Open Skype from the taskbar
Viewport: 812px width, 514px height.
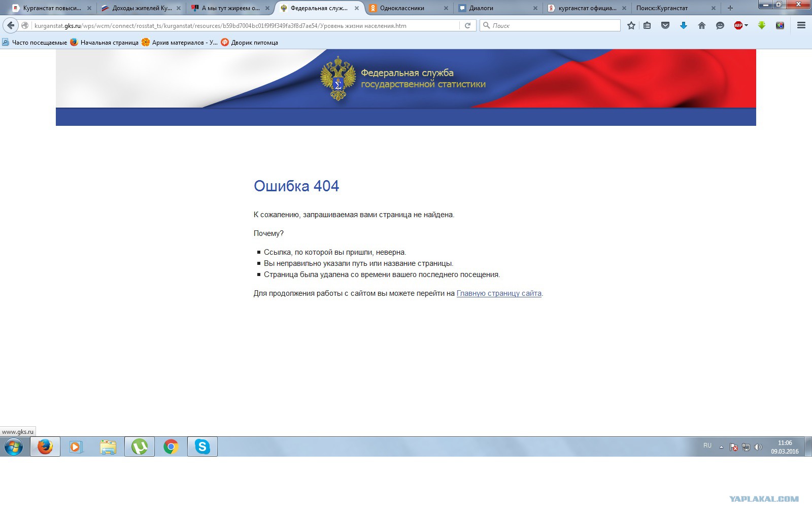point(202,447)
